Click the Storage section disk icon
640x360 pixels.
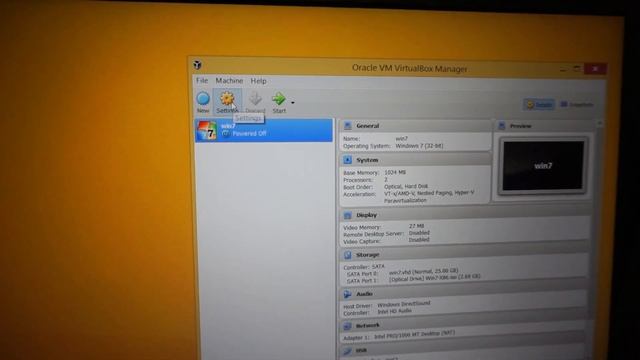click(x=347, y=255)
